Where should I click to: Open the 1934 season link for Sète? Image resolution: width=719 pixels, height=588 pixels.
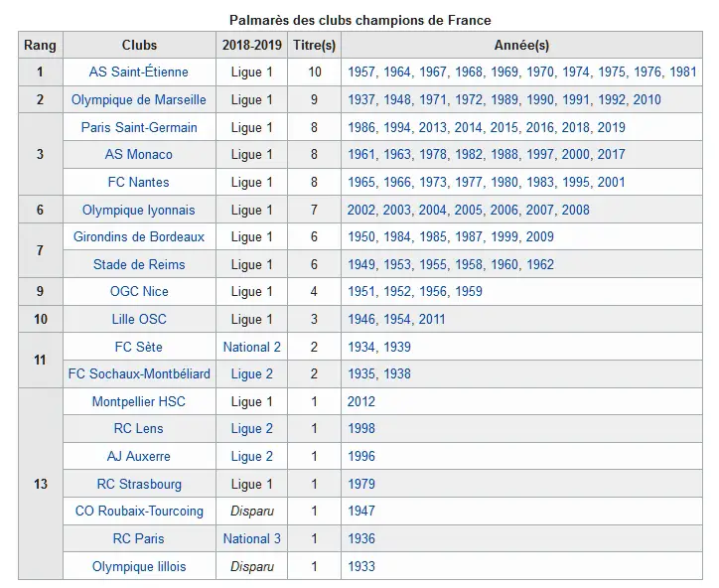point(361,347)
